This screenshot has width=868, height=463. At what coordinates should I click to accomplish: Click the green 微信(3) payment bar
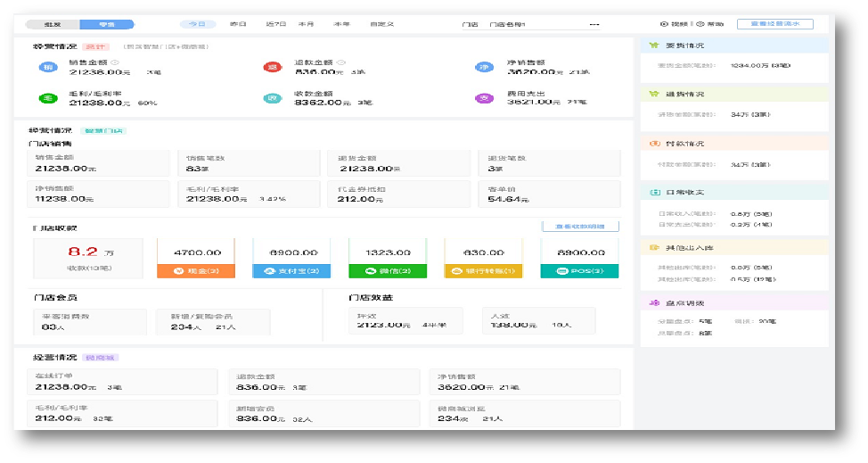388,271
